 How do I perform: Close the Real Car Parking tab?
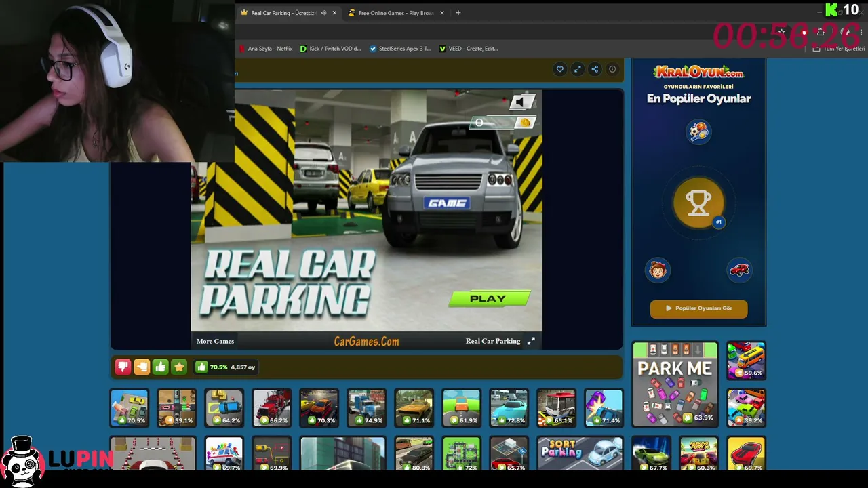[x=334, y=13]
